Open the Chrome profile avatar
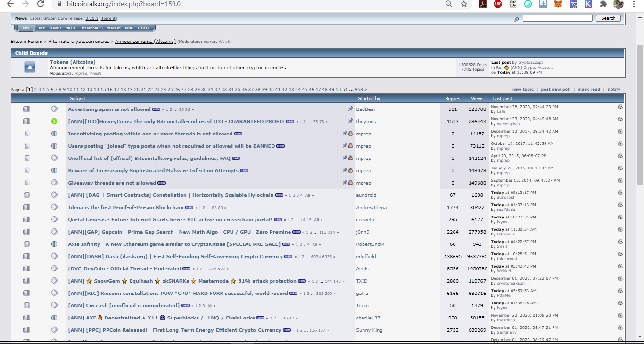The width and height of the screenshot is (644, 344). tap(619, 4)
